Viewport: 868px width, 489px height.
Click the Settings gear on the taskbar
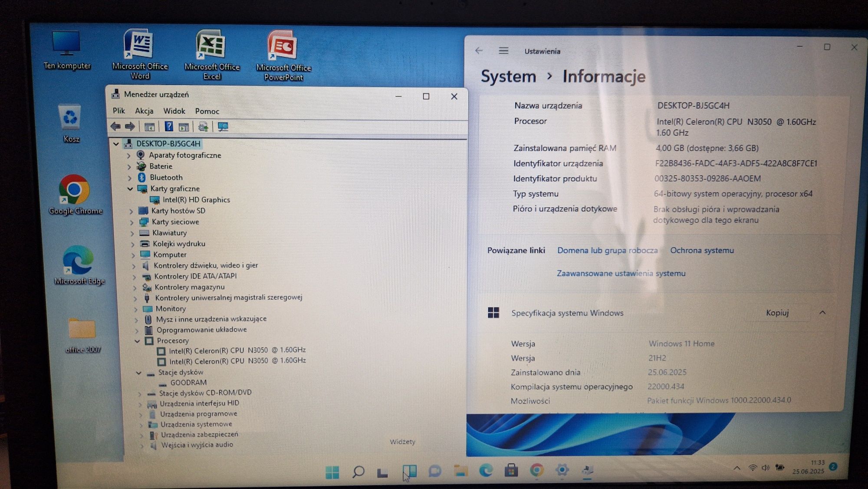point(562,470)
